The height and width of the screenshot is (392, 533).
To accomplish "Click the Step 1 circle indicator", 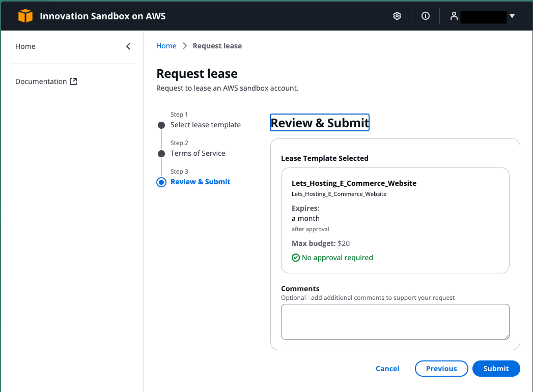I will pyautogui.click(x=161, y=125).
